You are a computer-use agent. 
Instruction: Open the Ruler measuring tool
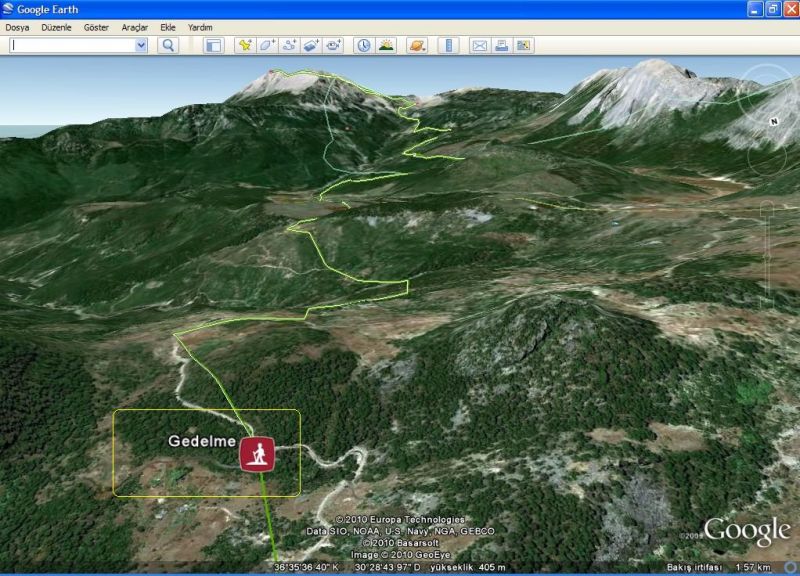[448, 45]
